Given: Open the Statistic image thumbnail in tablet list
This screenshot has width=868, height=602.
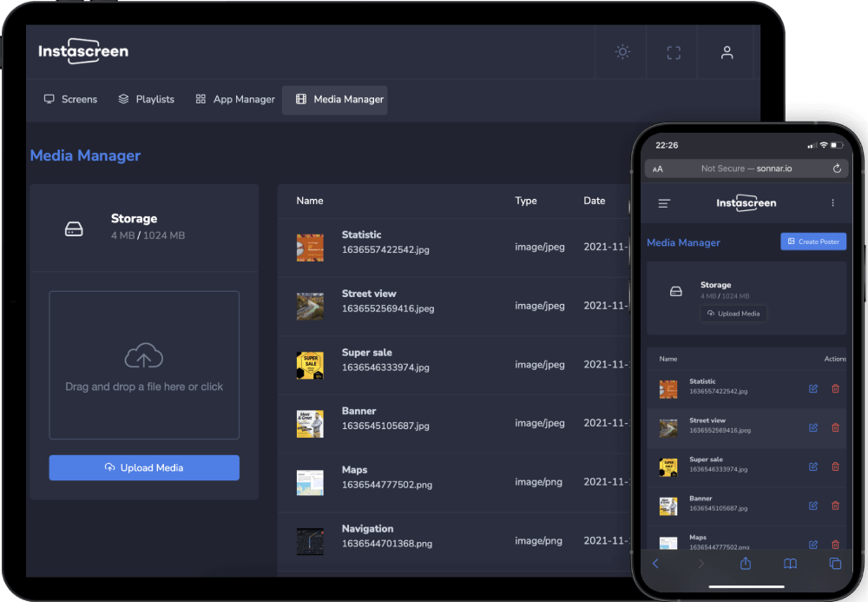Looking at the screenshot, I should (310, 248).
